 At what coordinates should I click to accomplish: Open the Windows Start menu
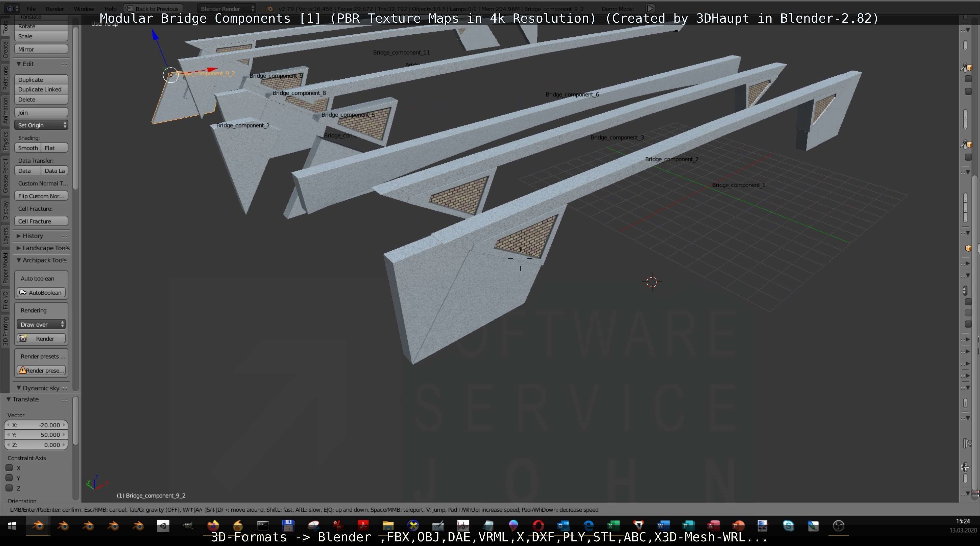pos(12,526)
